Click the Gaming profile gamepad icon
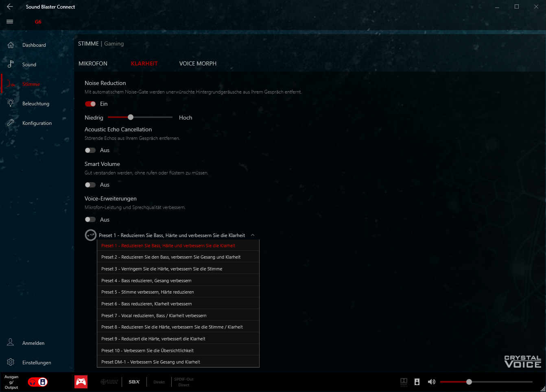The image size is (546, 392). pyautogui.click(x=81, y=382)
